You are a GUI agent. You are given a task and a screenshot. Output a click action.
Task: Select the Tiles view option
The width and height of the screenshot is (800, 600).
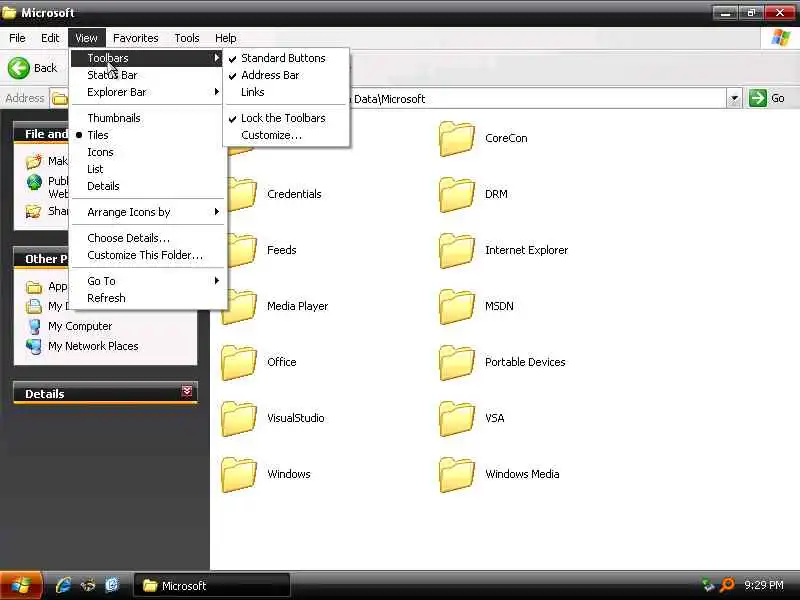(148, 135)
